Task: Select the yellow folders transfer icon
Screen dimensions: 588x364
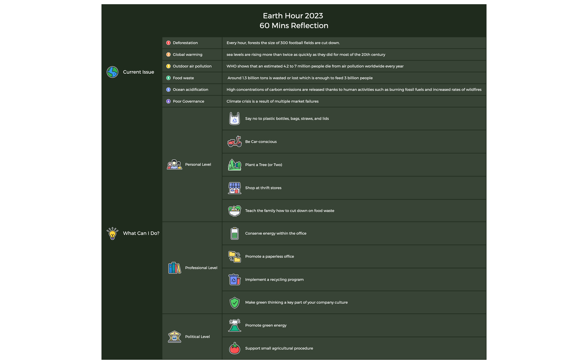Action: (234, 256)
